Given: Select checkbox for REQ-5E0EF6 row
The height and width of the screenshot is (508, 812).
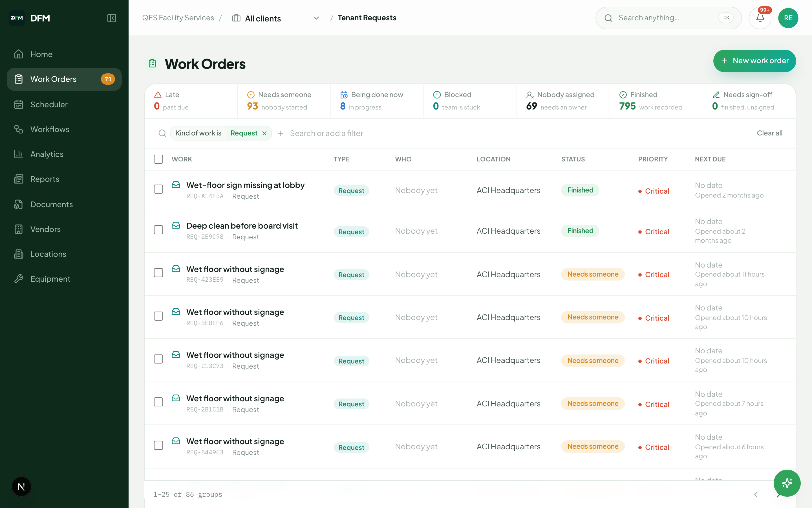Looking at the screenshot, I should coord(158,316).
